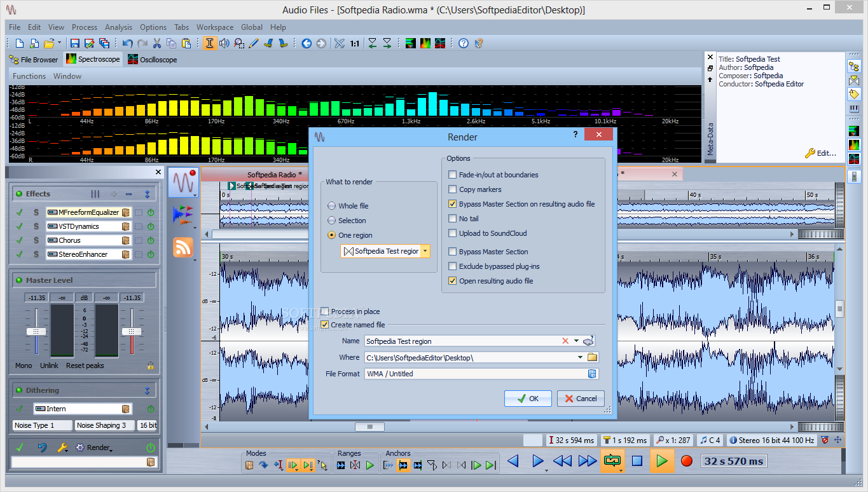Enable the No tail checkbox

[x=453, y=219]
